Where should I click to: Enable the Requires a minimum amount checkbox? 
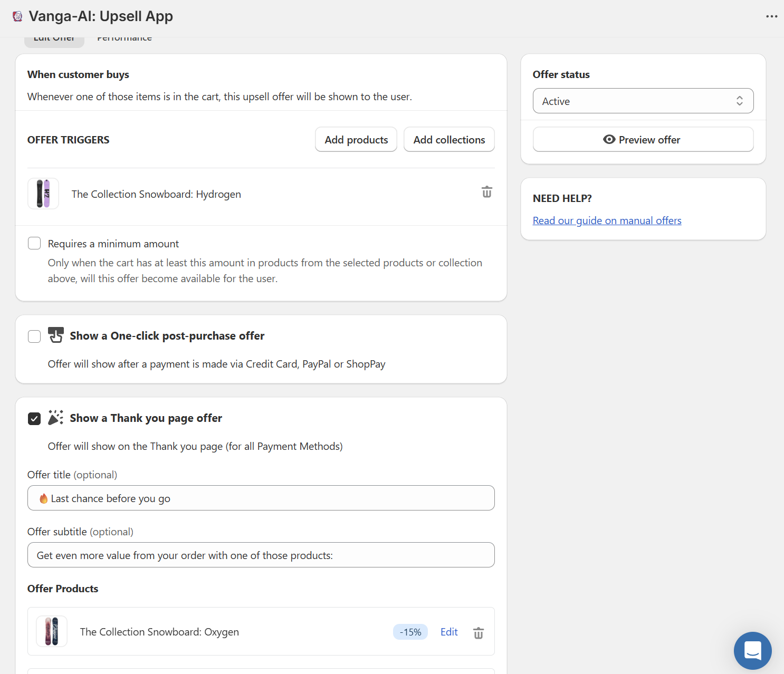34,243
